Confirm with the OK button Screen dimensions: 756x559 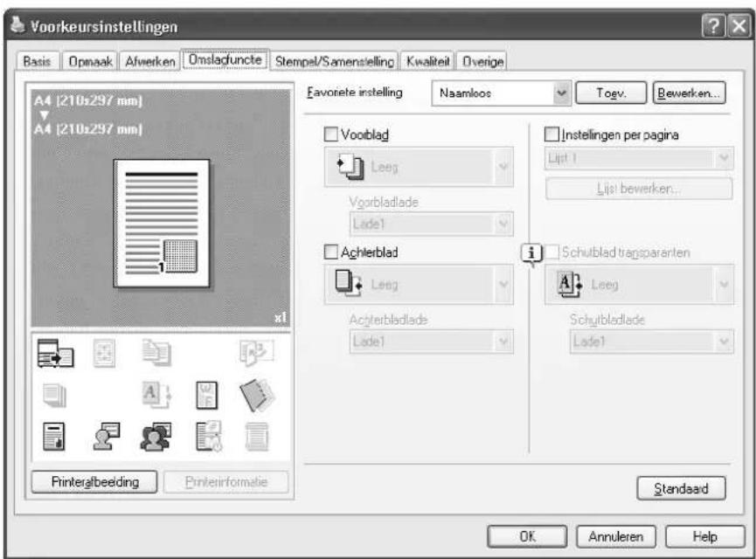[x=527, y=536]
